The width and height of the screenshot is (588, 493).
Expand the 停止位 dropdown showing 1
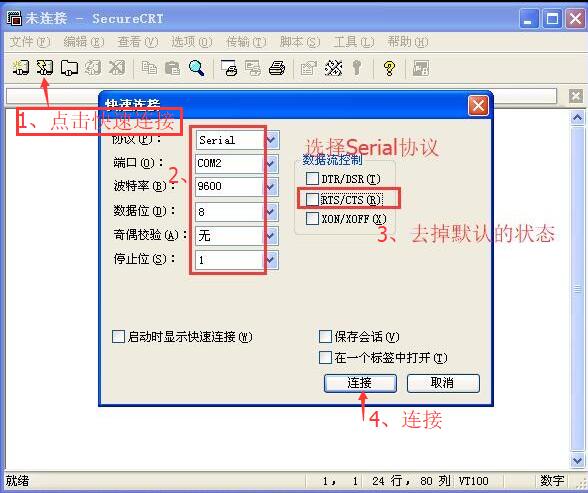click(272, 259)
